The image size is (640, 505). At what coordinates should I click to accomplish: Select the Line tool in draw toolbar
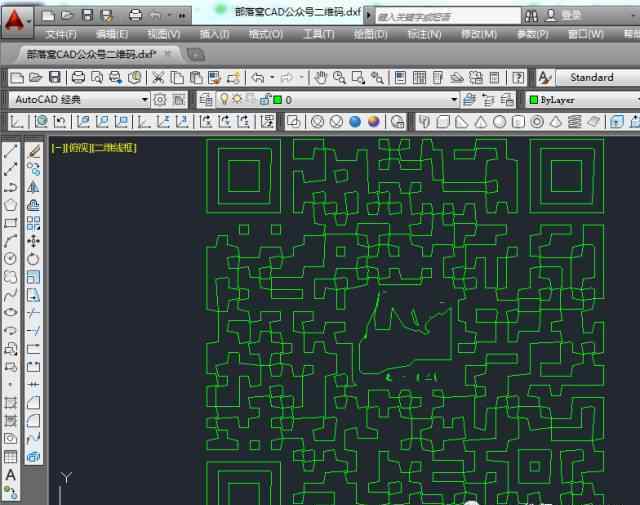tap(11, 152)
